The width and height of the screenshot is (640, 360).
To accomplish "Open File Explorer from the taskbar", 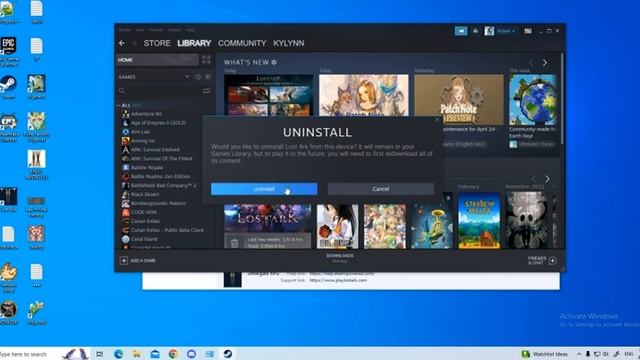I will [x=137, y=354].
